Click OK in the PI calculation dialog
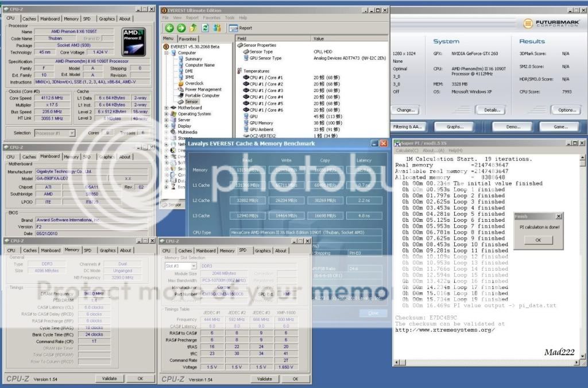Screen dimensions: 588x388 (x=537, y=240)
